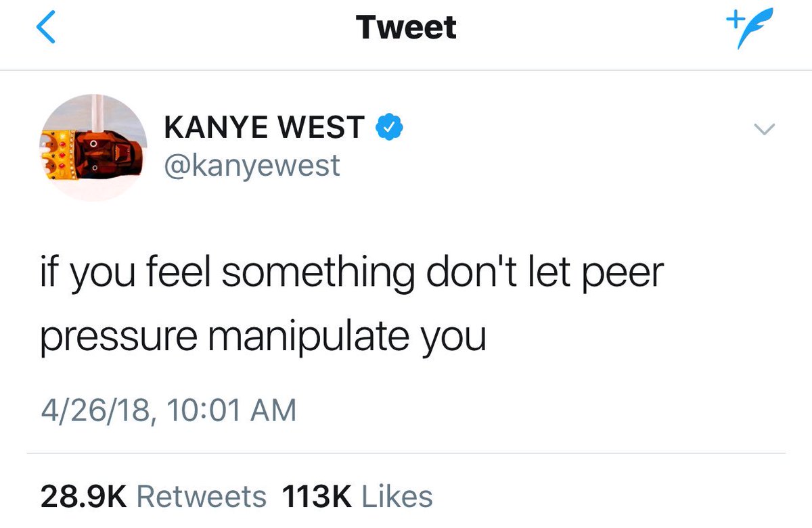Image resolution: width=812 pixels, height=528 pixels.
Task: View the 113K likes count
Action: point(316,497)
